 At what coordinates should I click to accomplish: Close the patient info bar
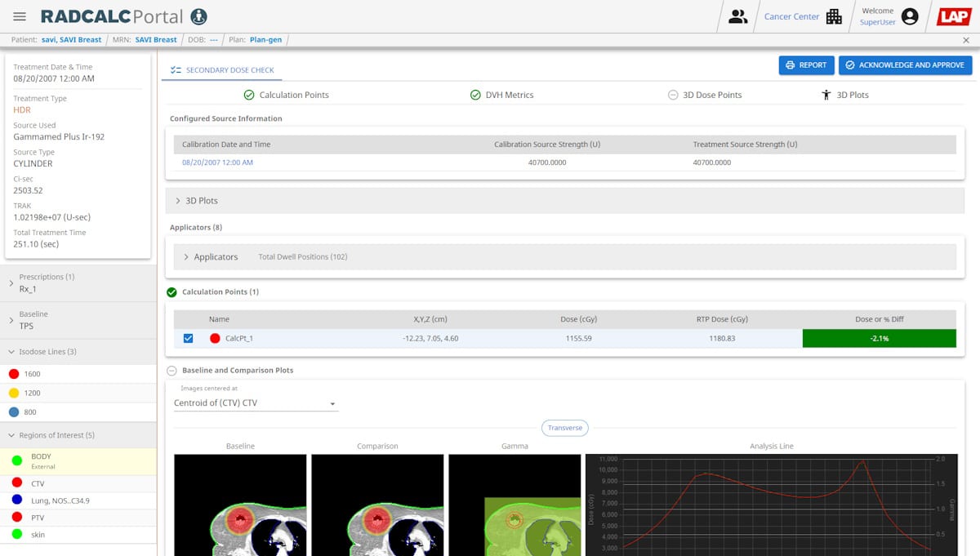click(x=965, y=40)
